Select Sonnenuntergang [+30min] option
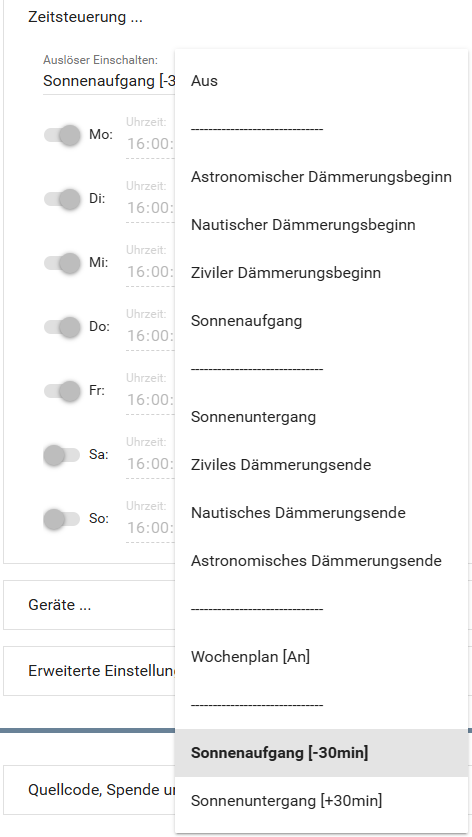The image size is (472, 837). tap(321, 801)
